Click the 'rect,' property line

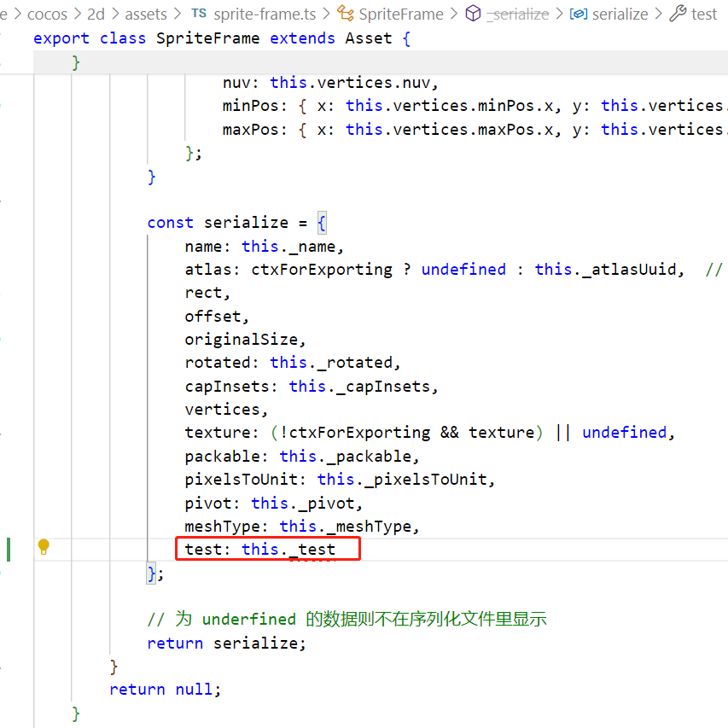207,293
